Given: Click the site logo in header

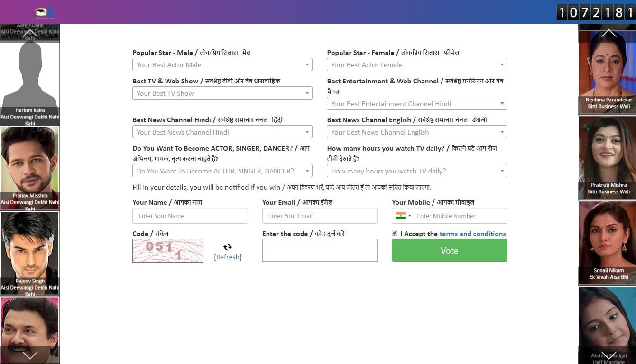Looking at the screenshot, I should (x=46, y=12).
